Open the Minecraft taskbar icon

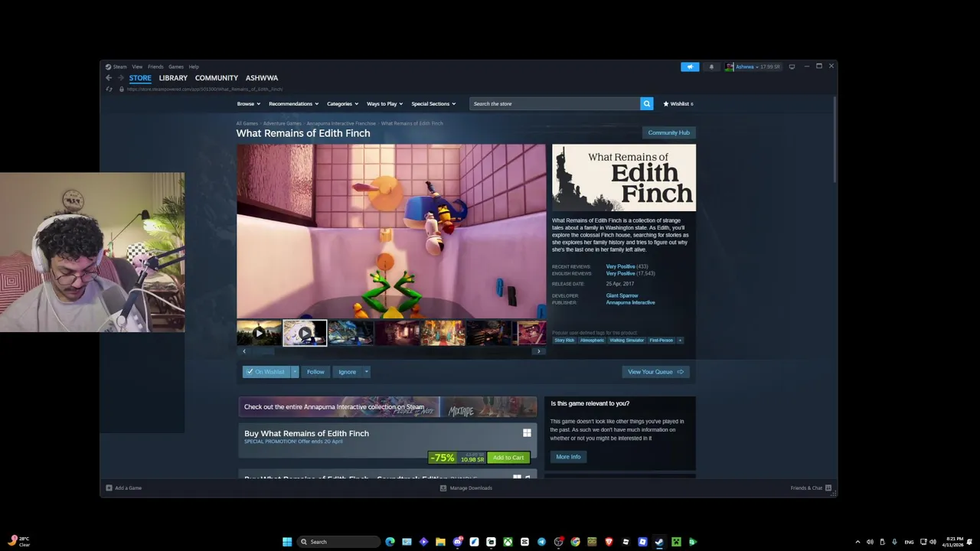point(676,542)
